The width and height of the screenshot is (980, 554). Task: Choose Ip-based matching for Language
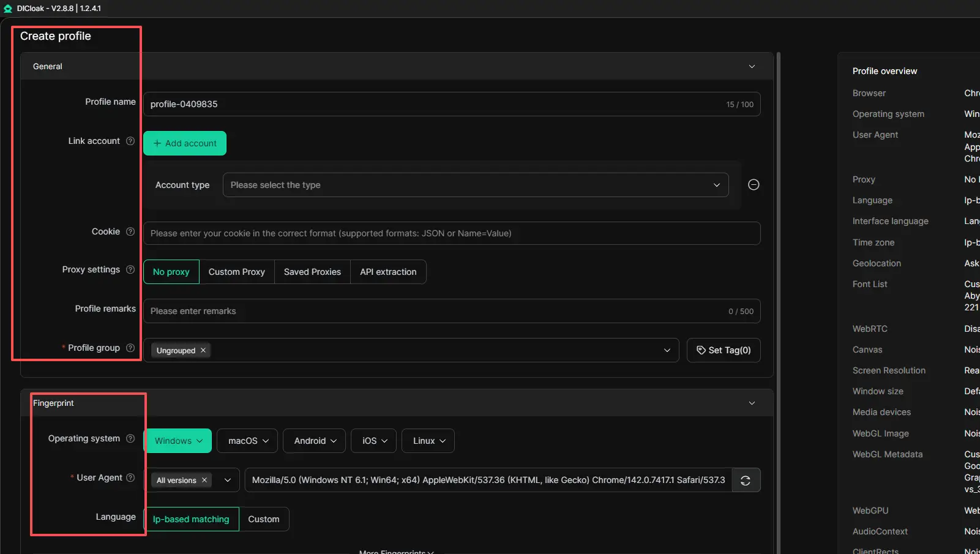[191, 519]
